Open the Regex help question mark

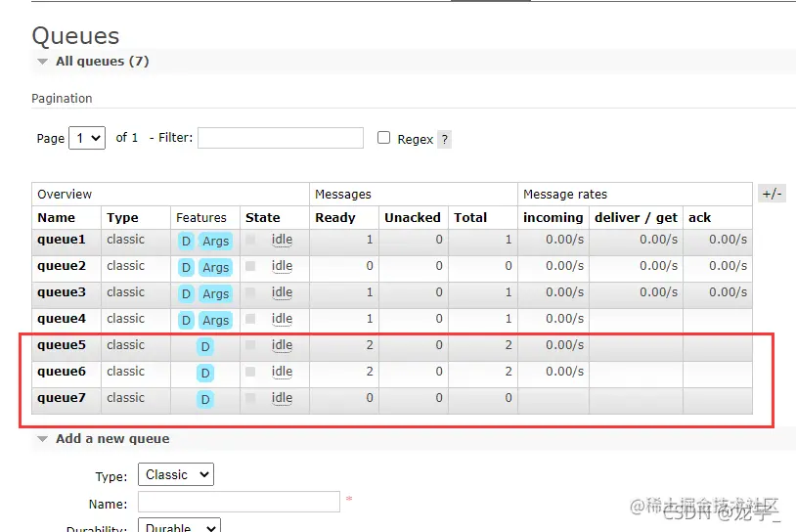pos(445,139)
